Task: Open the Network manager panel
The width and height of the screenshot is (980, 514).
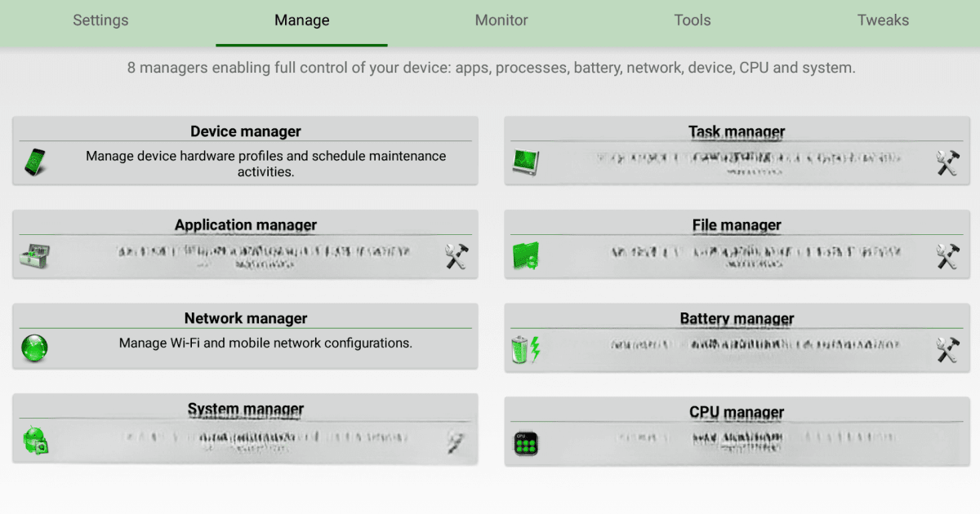Action: pos(245,336)
